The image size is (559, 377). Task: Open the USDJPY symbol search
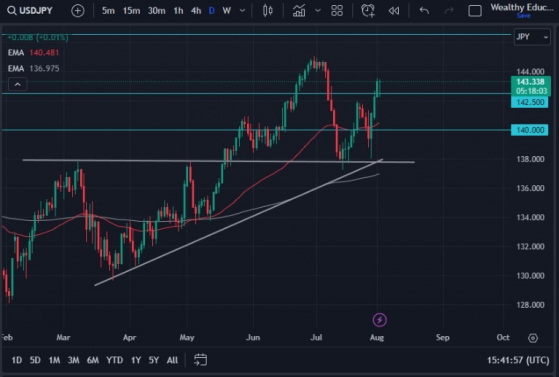pyautogui.click(x=30, y=11)
